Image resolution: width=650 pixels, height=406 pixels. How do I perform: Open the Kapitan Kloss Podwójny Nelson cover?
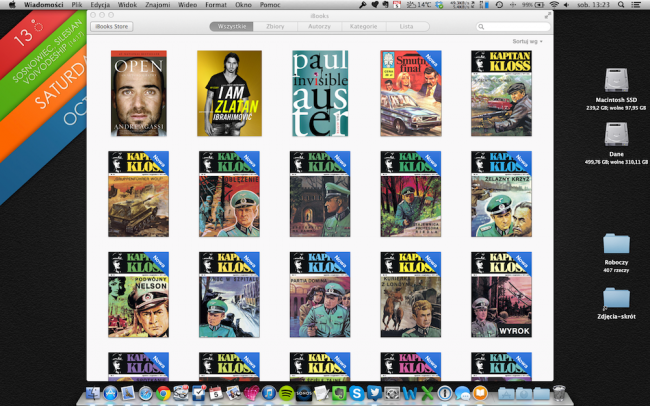pyautogui.click(x=138, y=294)
